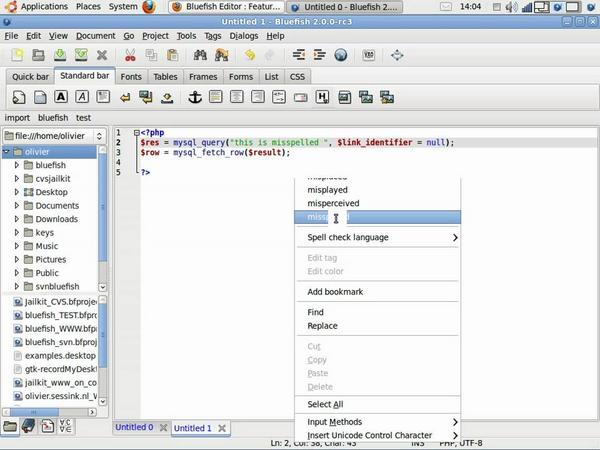Open the Applications menu in top panel

tap(44, 7)
